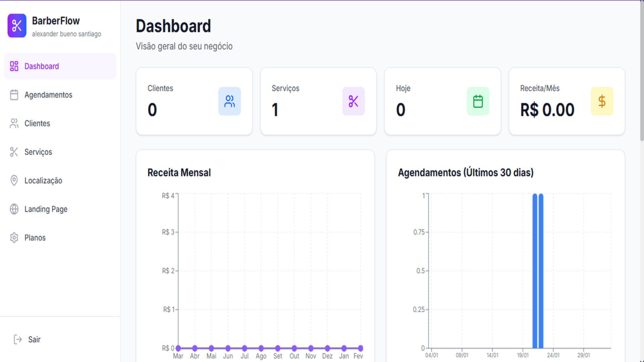Click the Landing Page globe icon

coord(14,209)
